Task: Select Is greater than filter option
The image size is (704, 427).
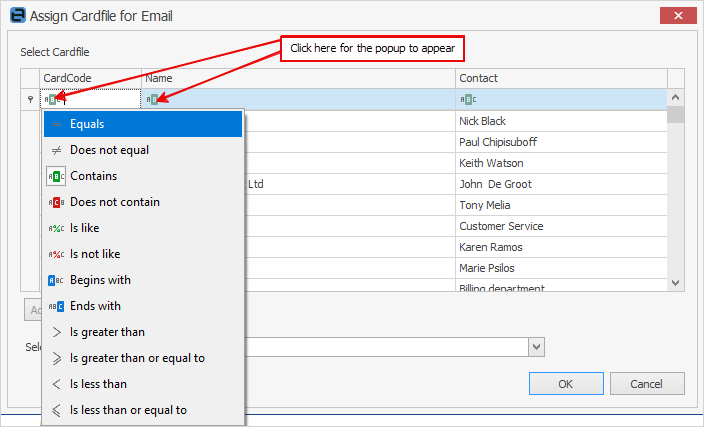Action: (143, 332)
